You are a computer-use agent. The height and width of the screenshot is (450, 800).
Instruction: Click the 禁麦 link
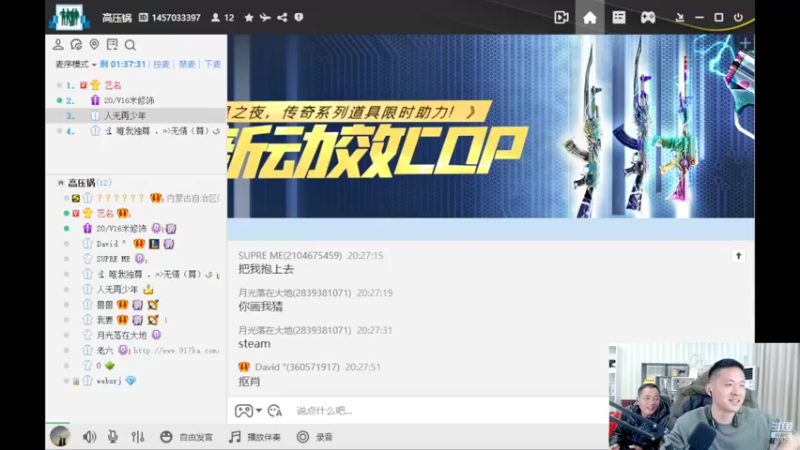click(187, 64)
